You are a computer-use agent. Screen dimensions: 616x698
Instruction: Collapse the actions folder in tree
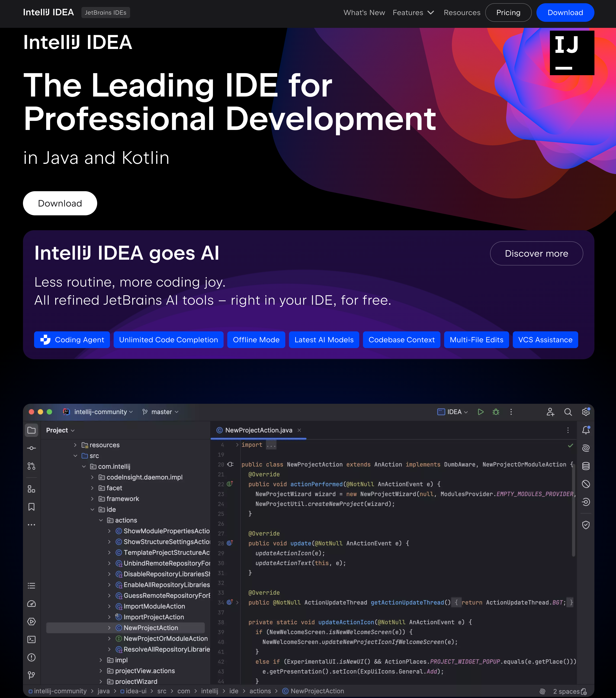pos(101,520)
